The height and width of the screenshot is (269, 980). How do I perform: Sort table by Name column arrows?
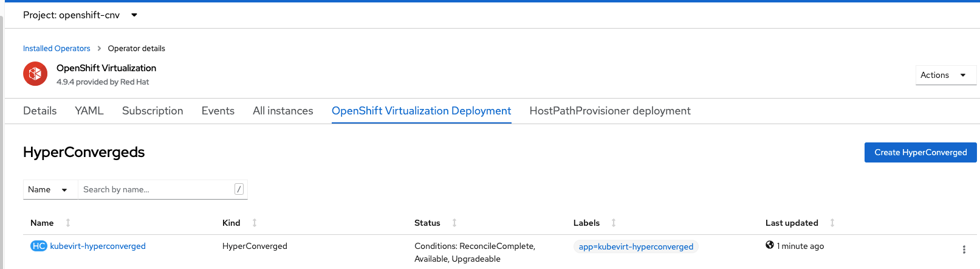click(68, 223)
